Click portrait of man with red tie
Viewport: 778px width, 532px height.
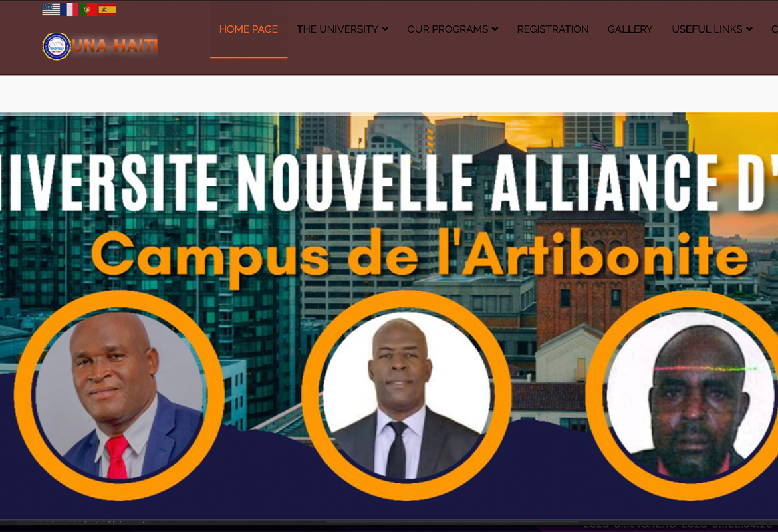click(x=119, y=395)
